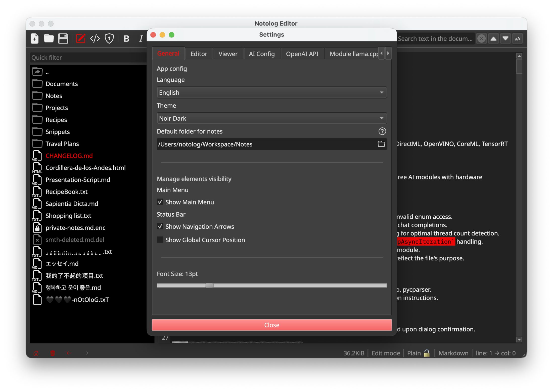The image size is (553, 392).
Task: Open the Theme dropdown showing Noir Dark
Action: pos(271,118)
